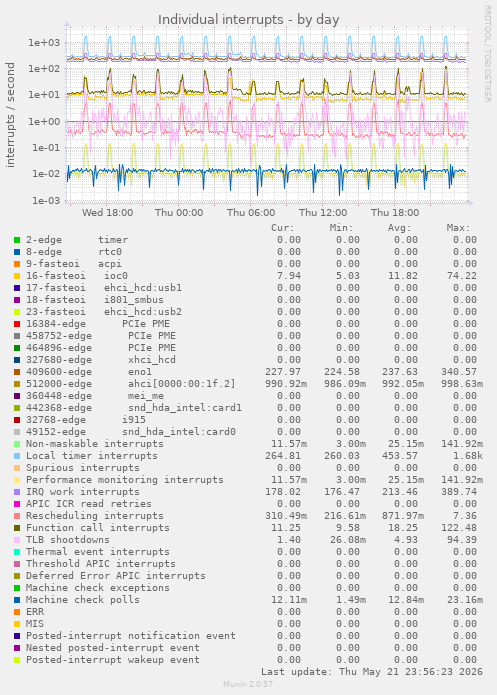Click the purple IRQ work interrupts swatch
497x695 pixels.
(17, 492)
